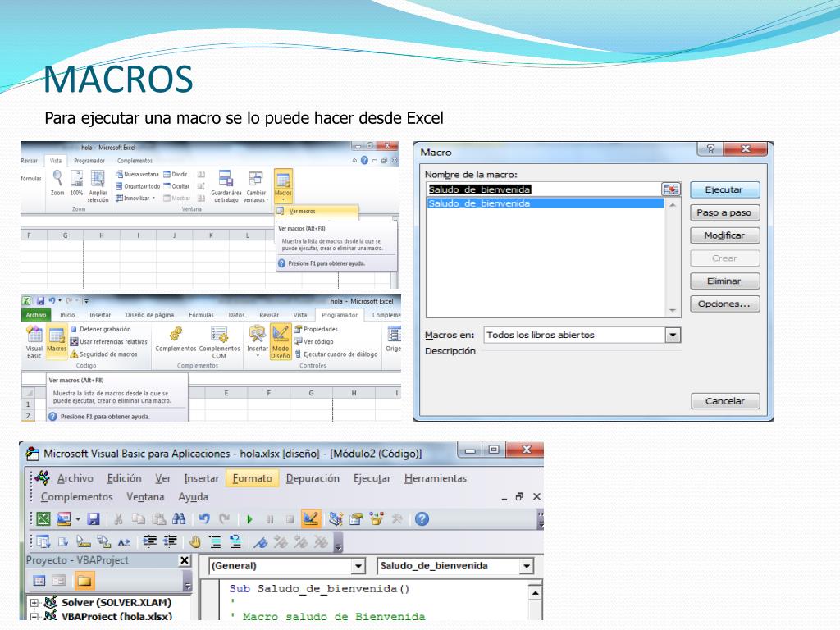Click Nueva ventana in Ventana group
840x630 pixels.
137,174
